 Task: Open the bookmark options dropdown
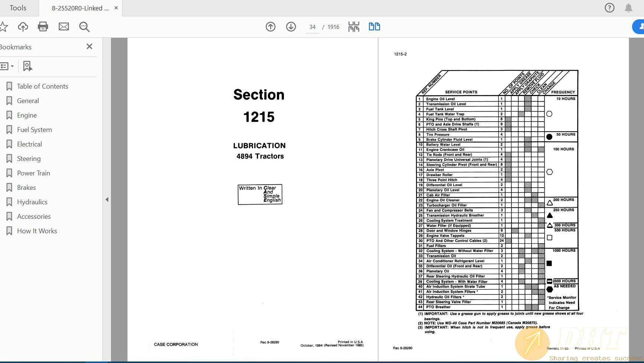[x=7, y=66]
